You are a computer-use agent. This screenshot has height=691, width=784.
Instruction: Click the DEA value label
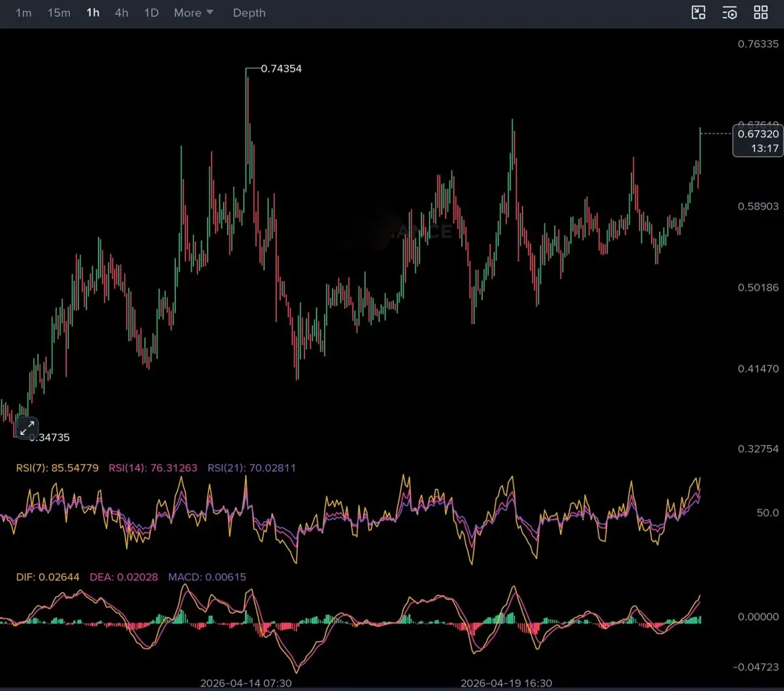point(123,577)
